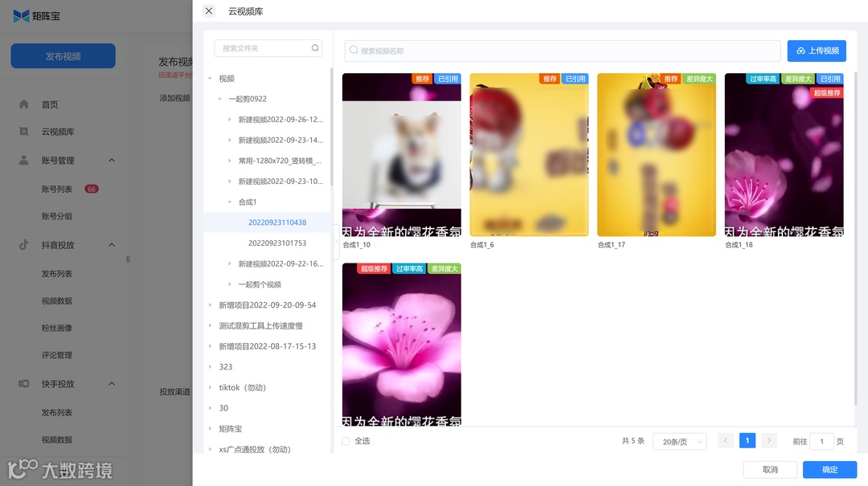868x486 pixels.
Task: Click the 快手投放 Kuaishou icon in sidebar
Action: [24, 383]
